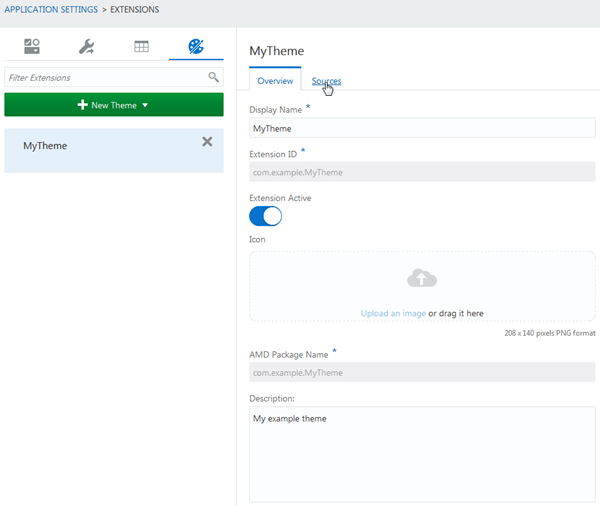Open the wrench tools extensions tab
This screenshot has width=600, height=506.
tap(86, 46)
